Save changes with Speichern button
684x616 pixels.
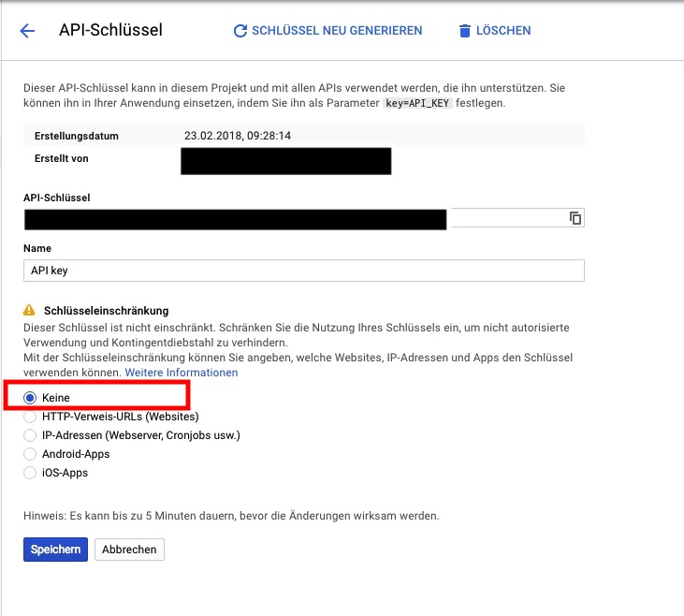pyautogui.click(x=55, y=550)
